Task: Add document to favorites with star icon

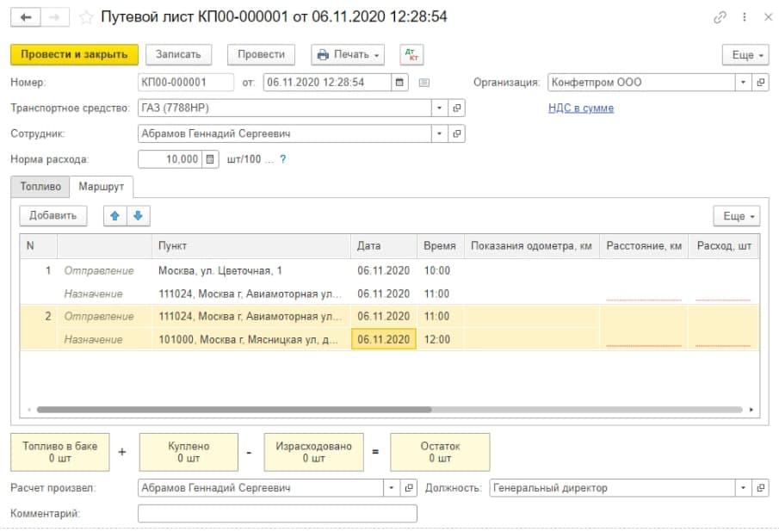Action: tap(86, 17)
